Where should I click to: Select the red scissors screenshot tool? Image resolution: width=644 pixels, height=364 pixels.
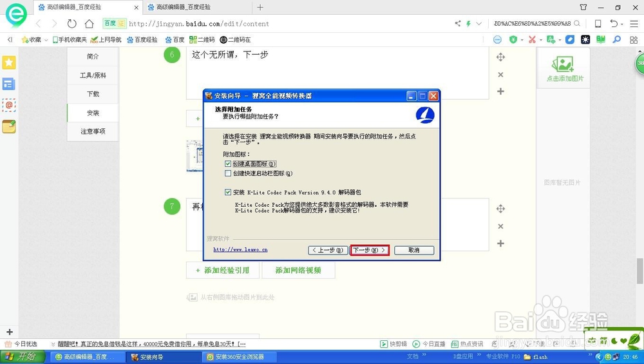[x=533, y=39]
